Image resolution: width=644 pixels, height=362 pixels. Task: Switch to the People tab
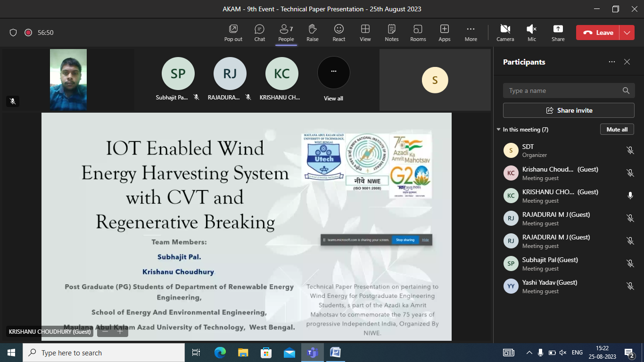click(286, 33)
